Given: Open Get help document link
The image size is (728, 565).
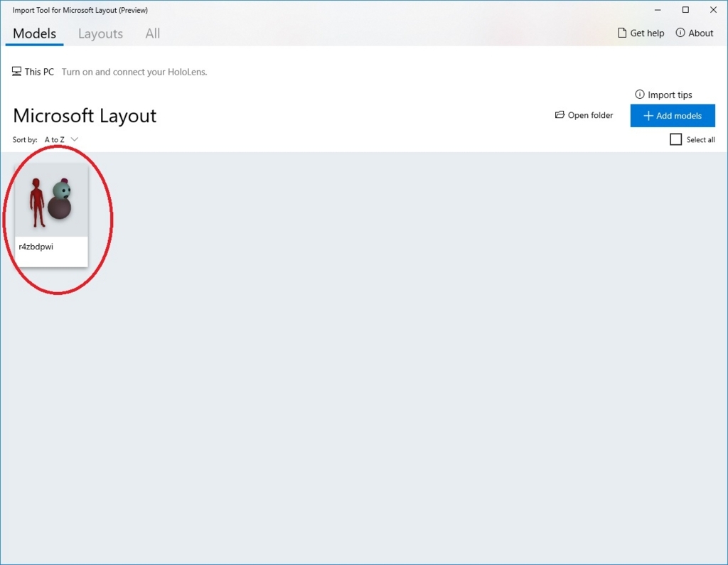Looking at the screenshot, I should (641, 33).
